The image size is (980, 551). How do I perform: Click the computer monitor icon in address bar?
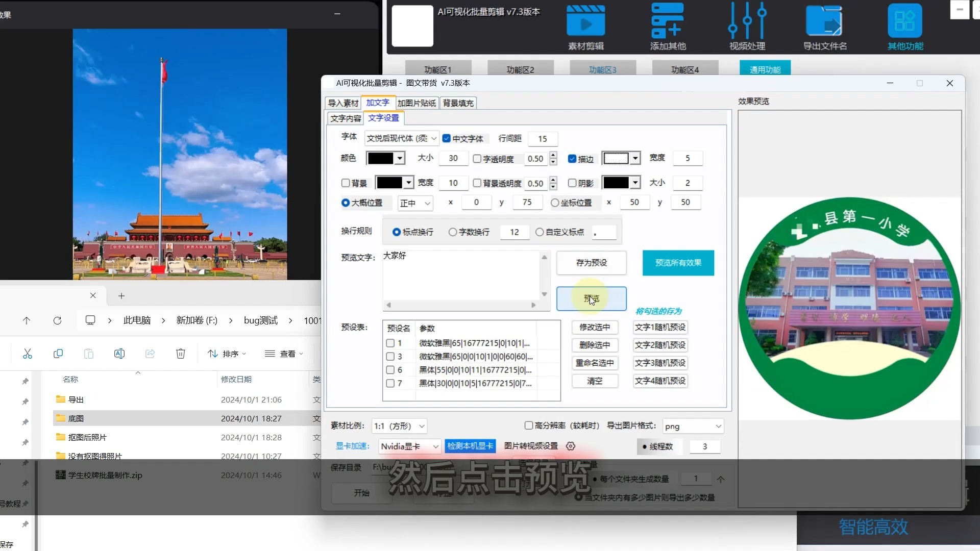tap(90, 320)
